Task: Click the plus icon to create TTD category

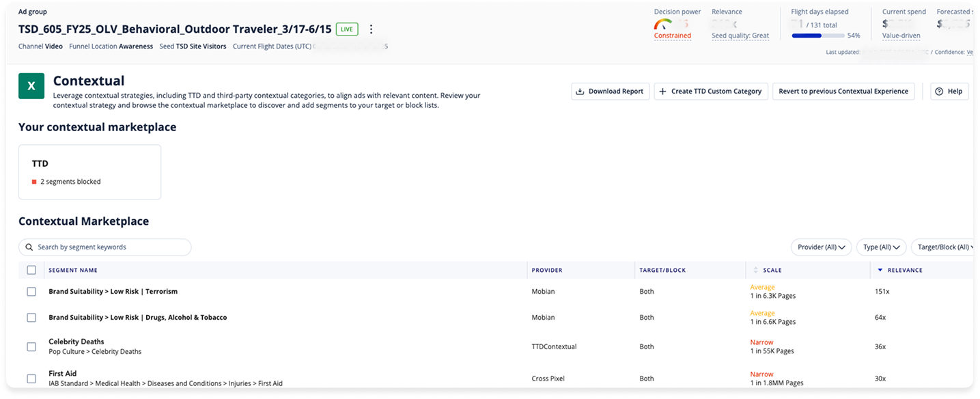Action: [x=661, y=91]
